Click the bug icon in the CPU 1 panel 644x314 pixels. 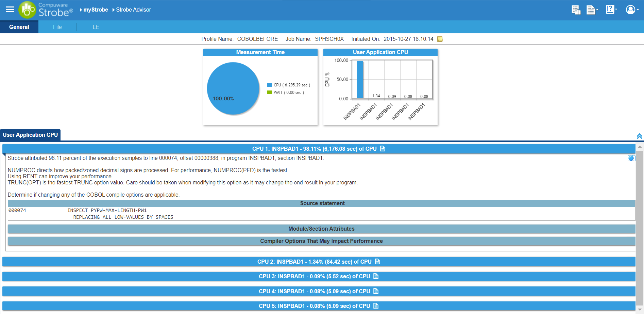(x=631, y=158)
